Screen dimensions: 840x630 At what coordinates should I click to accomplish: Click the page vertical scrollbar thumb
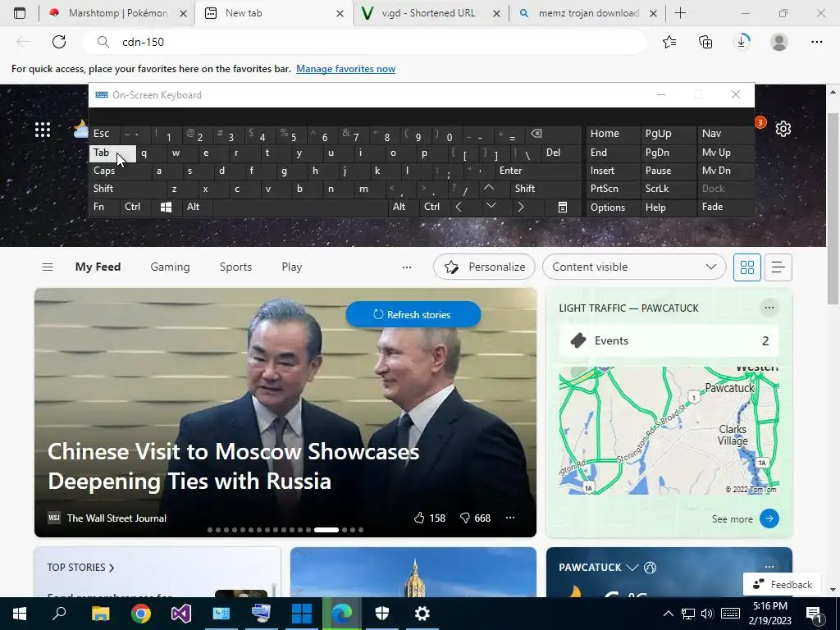(833, 209)
